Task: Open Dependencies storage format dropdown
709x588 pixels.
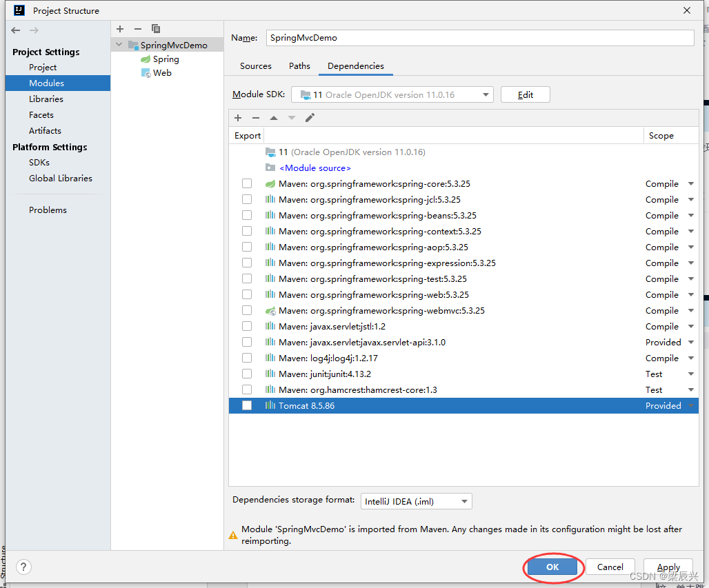Action: pyautogui.click(x=416, y=501)
